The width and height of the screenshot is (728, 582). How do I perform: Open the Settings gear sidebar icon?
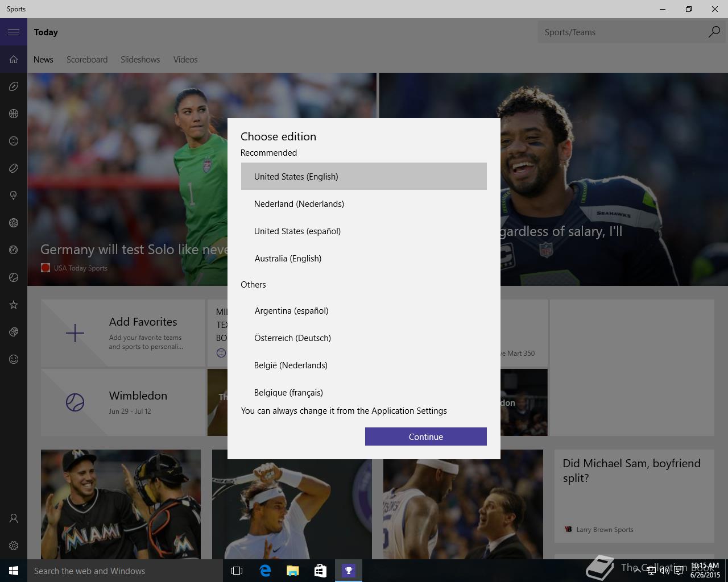click(x=14, y=546)
